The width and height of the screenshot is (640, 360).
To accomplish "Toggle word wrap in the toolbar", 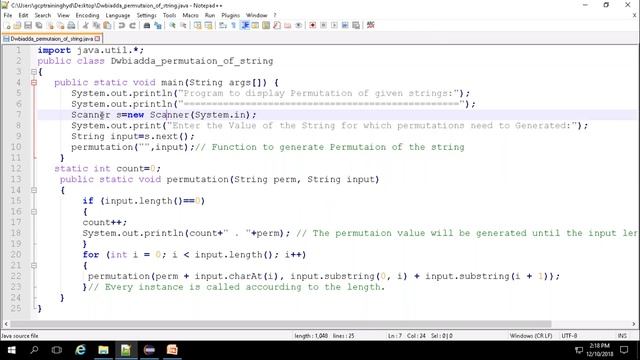I will tap(222, 25).
